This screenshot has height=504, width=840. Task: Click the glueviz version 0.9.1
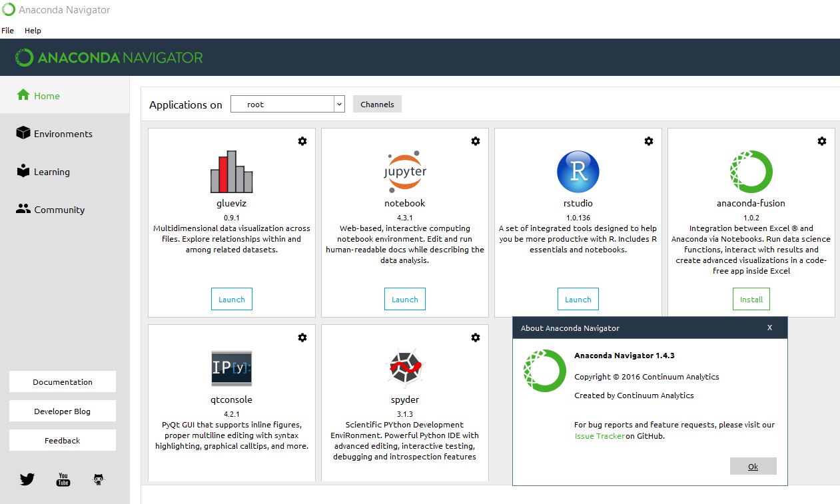point(232,218)
